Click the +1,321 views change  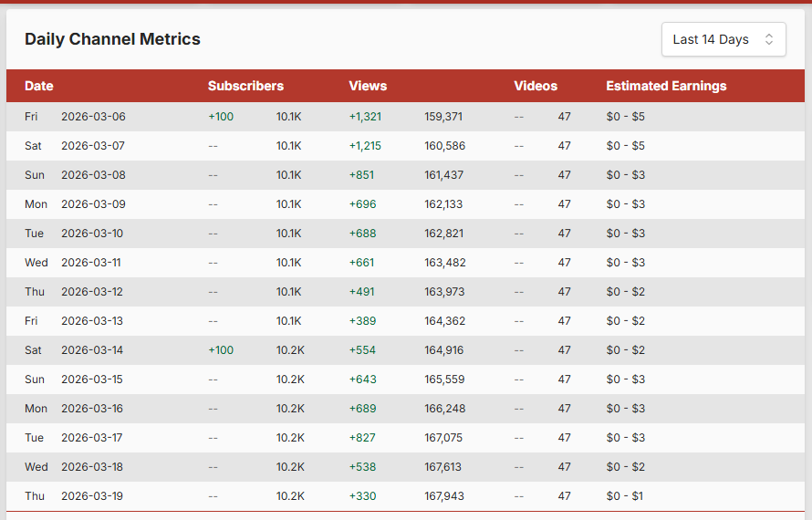coord(365,117)
